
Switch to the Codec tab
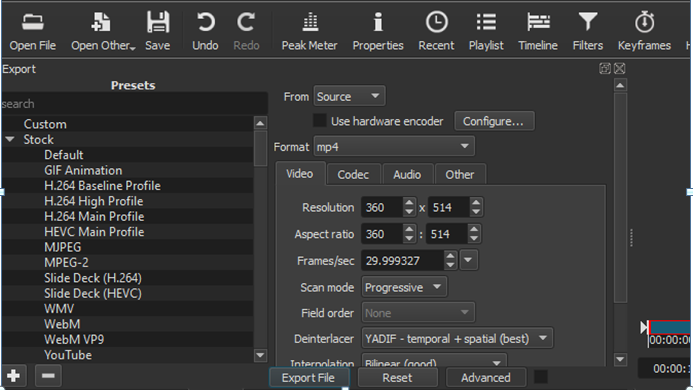coord(353,175)
